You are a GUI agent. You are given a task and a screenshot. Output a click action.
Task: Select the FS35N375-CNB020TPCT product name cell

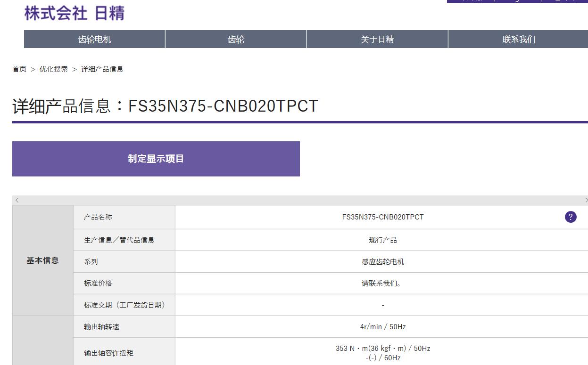[382, 217]
